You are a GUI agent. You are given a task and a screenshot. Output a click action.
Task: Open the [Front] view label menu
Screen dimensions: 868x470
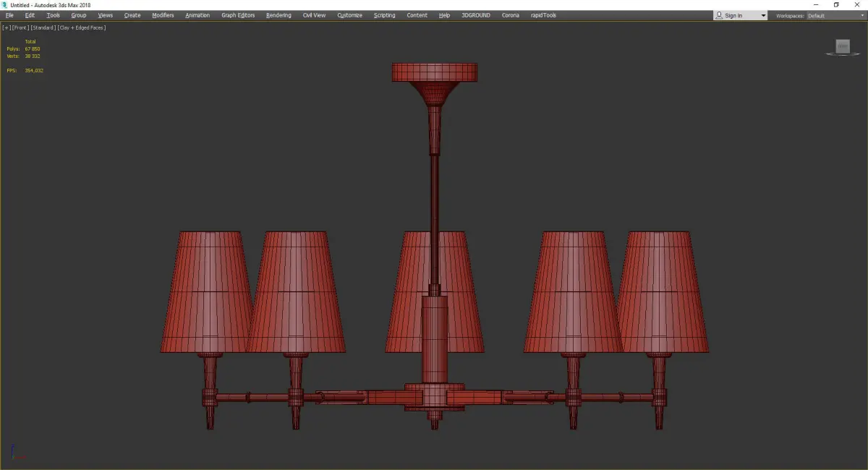[20, 27]
